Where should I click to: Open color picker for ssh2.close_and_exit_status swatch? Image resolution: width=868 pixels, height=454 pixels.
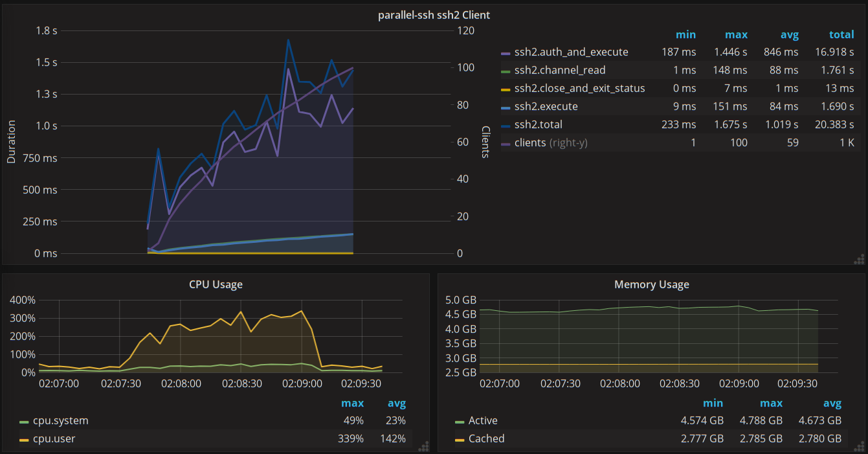pos(506,89)
